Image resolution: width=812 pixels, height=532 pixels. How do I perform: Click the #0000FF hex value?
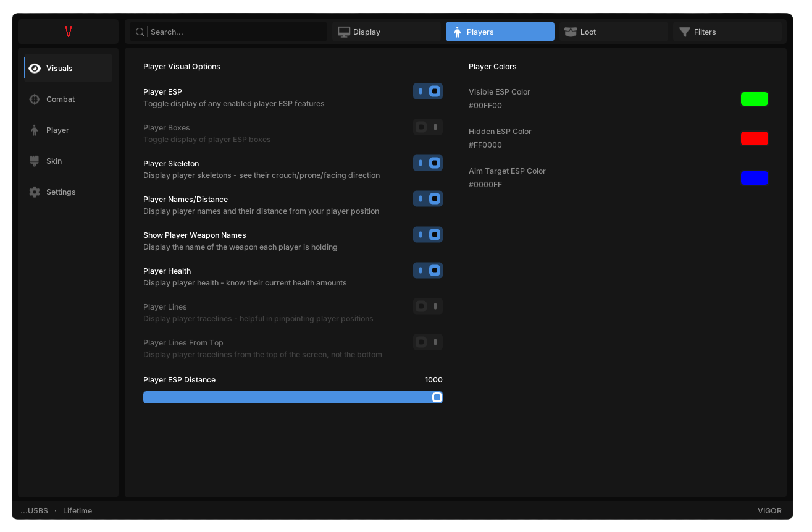pyautogui.click(x=485, y=185)
